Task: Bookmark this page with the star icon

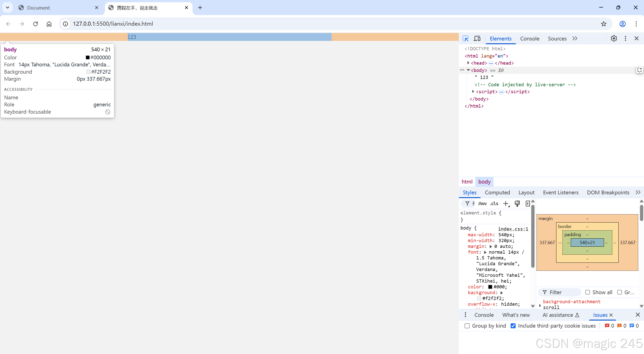Action: click(603, 24)
